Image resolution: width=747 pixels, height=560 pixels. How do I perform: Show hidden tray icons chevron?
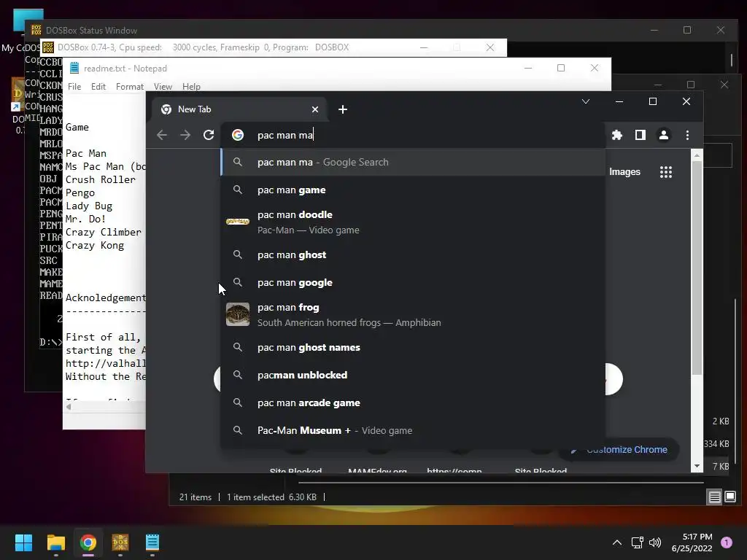pyautogui.click(x=616, y=542)
